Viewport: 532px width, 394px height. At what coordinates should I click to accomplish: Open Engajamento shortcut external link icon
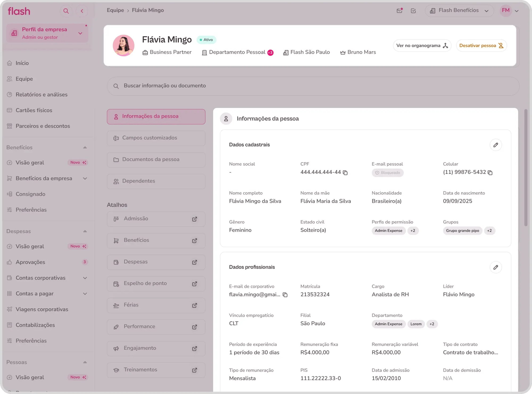pyautogui.click(x=195, y=348)
